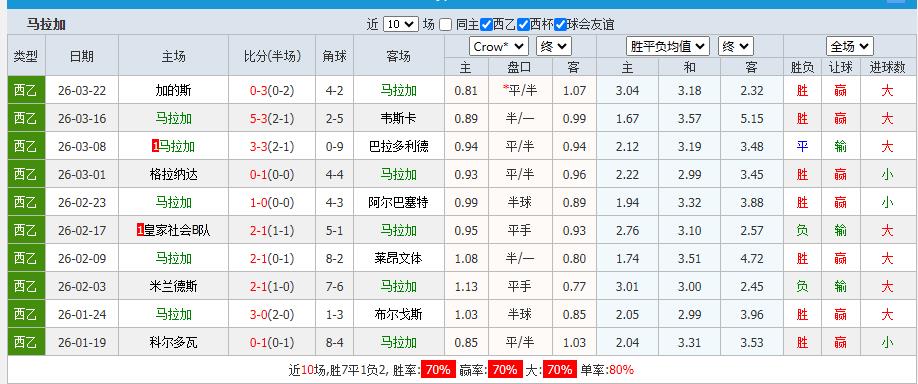This screenshot has height=384, width=918.
Task: Click the 小 goals result in 格拉纳达 row
Action: click(888, 174)
